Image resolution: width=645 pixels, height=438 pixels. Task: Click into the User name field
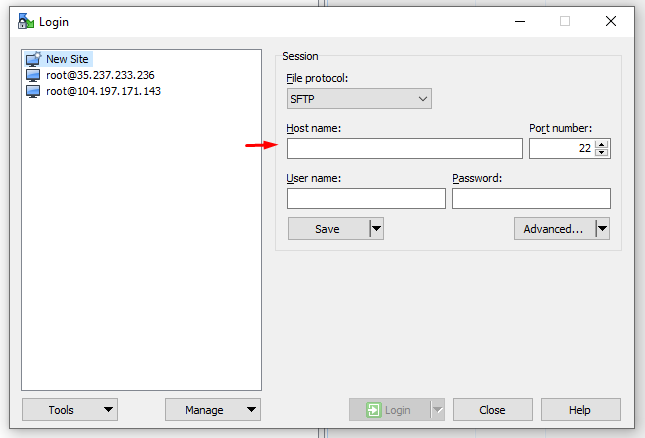[366, 198]
